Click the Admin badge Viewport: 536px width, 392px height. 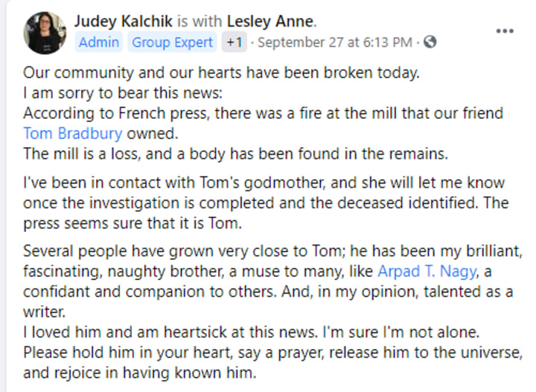click(99, 42)
